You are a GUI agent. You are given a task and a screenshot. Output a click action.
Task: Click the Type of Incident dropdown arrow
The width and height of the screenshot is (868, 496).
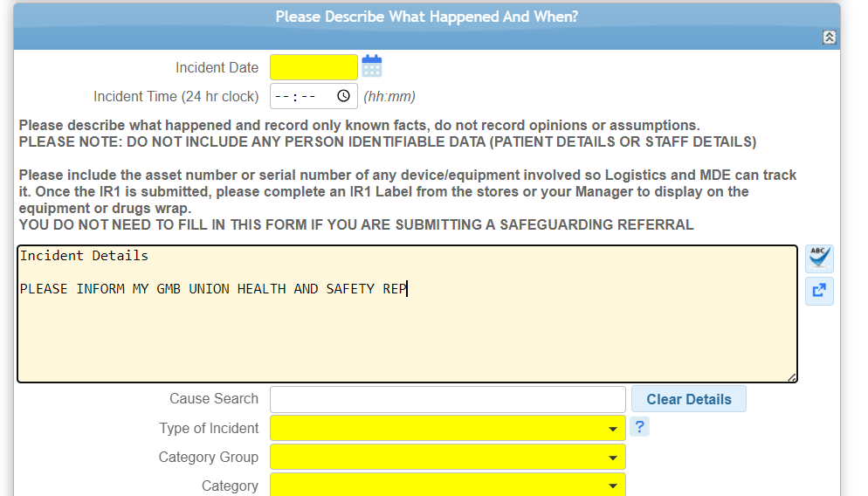(613, 429)
